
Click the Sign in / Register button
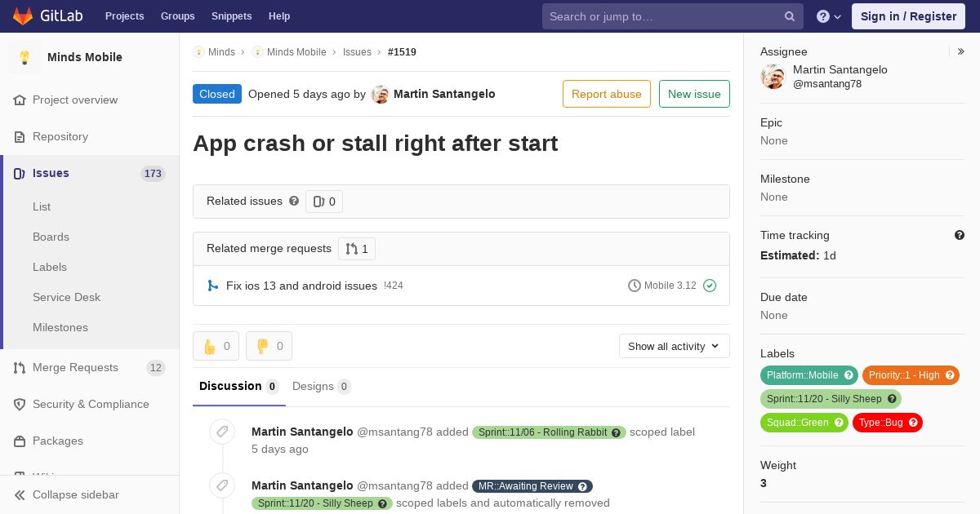pos(908,16)
